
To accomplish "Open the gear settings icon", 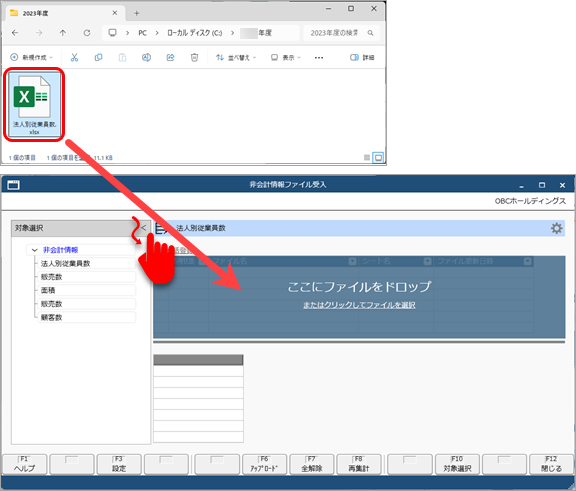I will (557, 228).
